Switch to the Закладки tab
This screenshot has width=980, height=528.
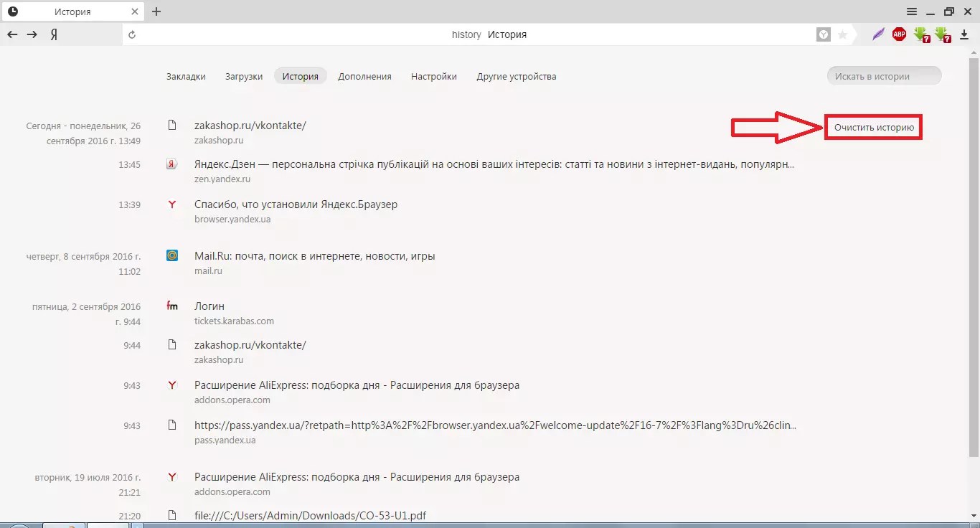point(186,77)
